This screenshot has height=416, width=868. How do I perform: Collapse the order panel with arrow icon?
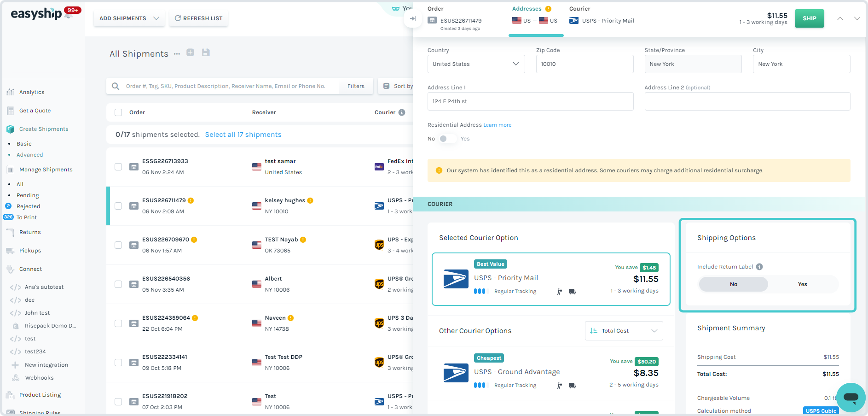click(412, 18)
